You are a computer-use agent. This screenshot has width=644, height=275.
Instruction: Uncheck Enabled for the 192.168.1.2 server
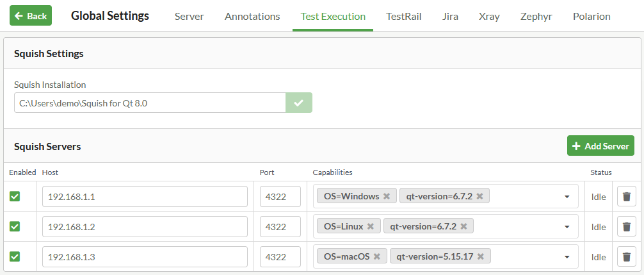(15, 226)
